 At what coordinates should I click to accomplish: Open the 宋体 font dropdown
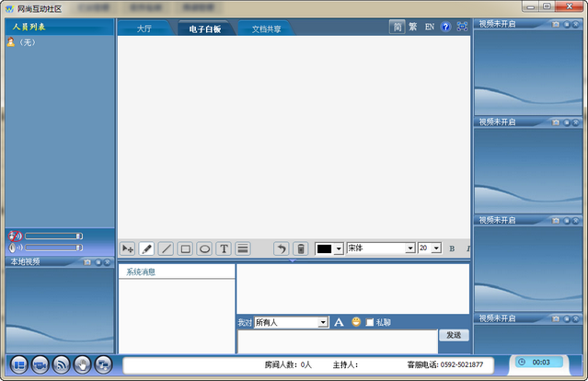(409, 248)
